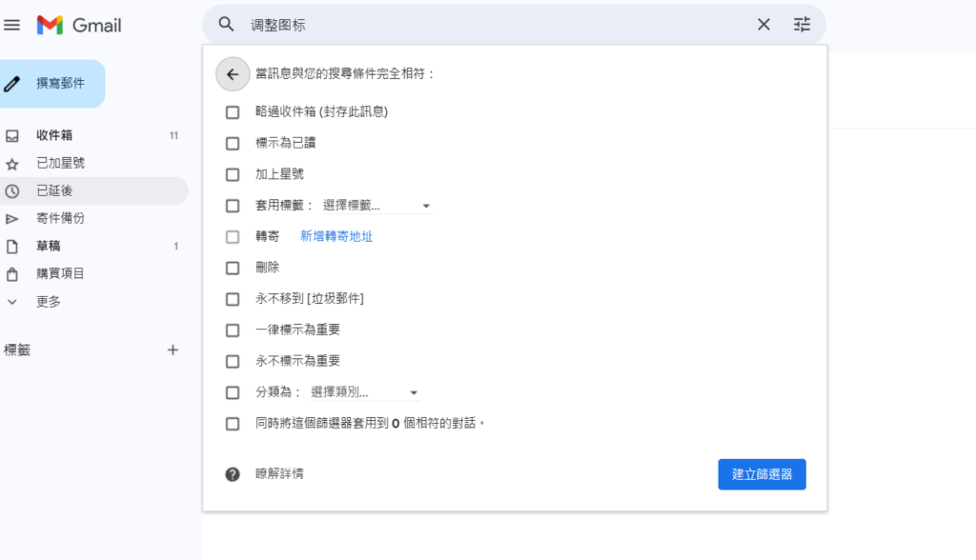976x560 pixels.
Task: Enable the 刪除 filter action
Action: coord(233,268)
